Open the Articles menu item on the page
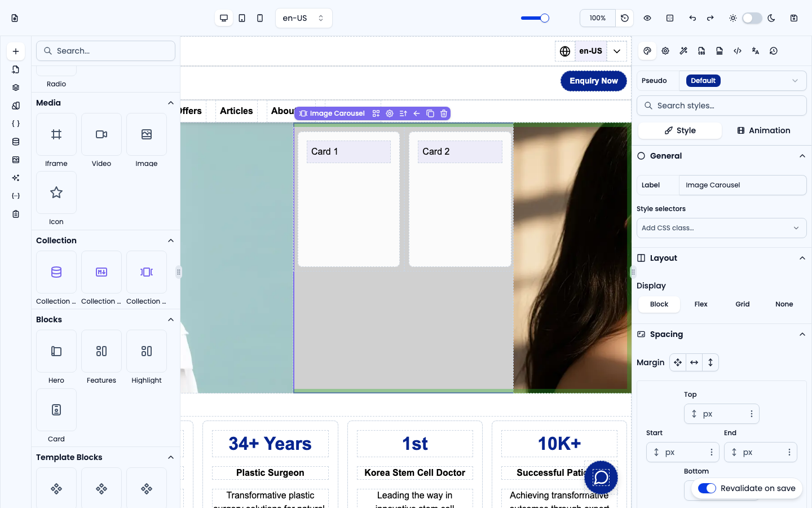Image resolution: width=812 pixels, height=508 pixels. coord(236,111)
